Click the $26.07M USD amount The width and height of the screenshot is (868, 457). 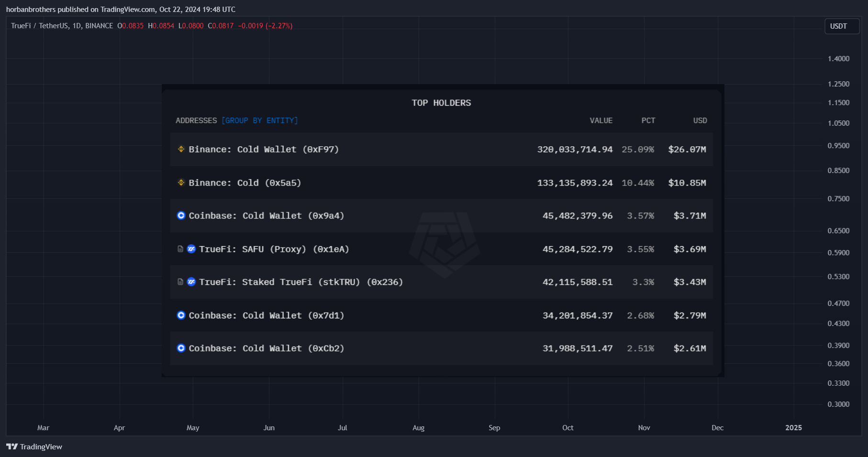click(687, 150)
